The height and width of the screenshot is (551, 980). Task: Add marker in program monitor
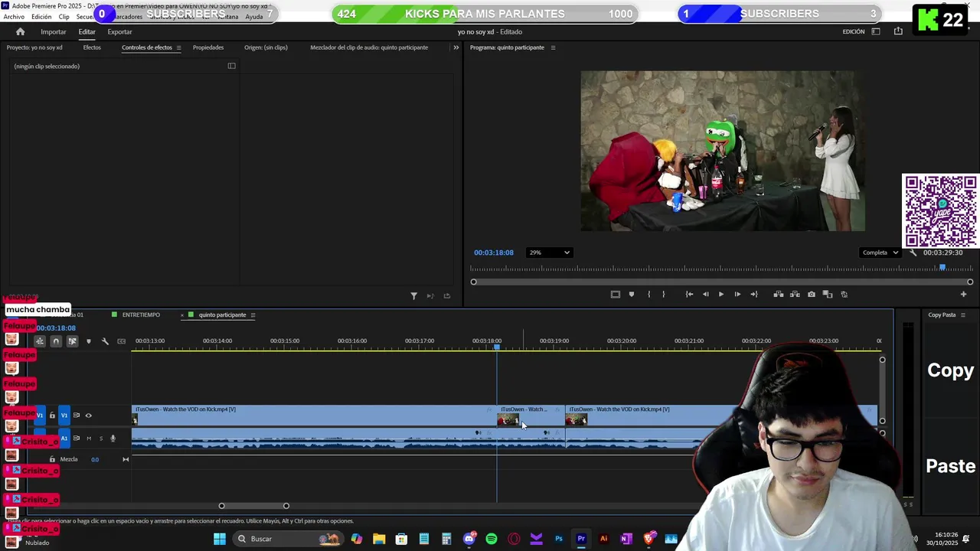632,295
